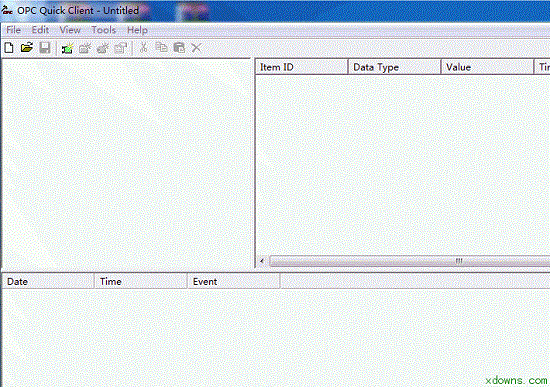Image resolution: width=550 pixels, height=387 pixels.
Task: Sort by Value column header
Action: (487, 67)
